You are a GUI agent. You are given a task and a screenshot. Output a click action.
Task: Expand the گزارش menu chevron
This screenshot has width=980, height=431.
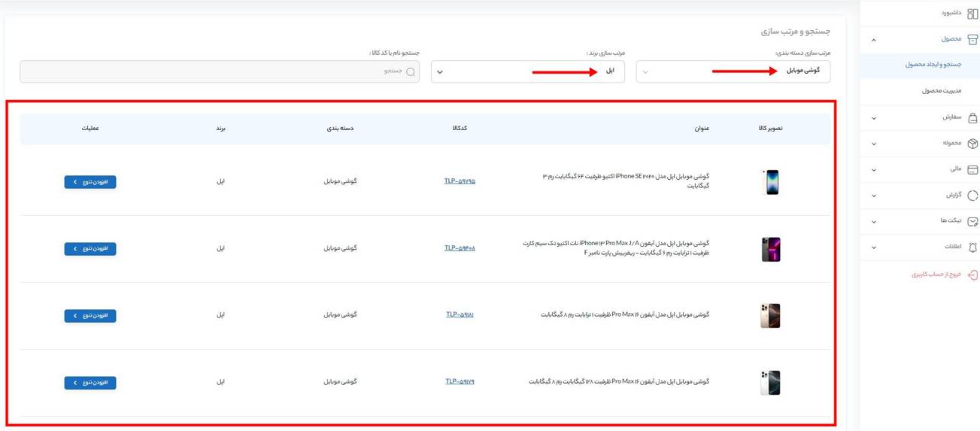tap(873, 196)
